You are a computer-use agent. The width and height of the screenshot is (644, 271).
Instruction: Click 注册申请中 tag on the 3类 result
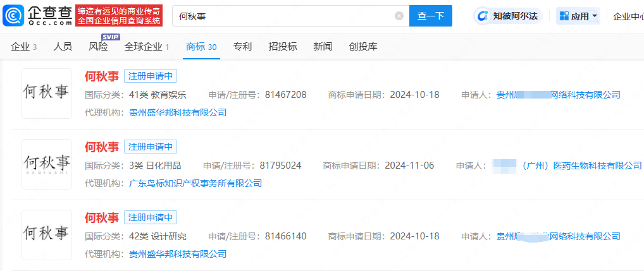(151, 147)
